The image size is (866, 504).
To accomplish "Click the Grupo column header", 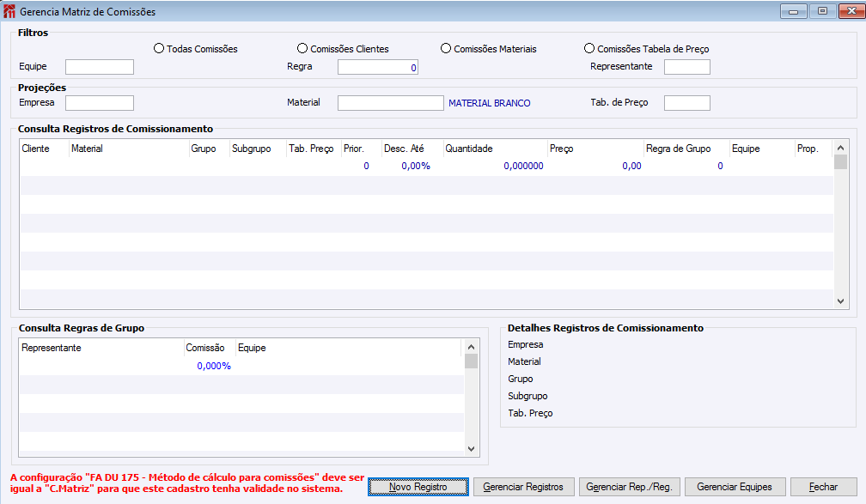I will (x=209, y=149).
